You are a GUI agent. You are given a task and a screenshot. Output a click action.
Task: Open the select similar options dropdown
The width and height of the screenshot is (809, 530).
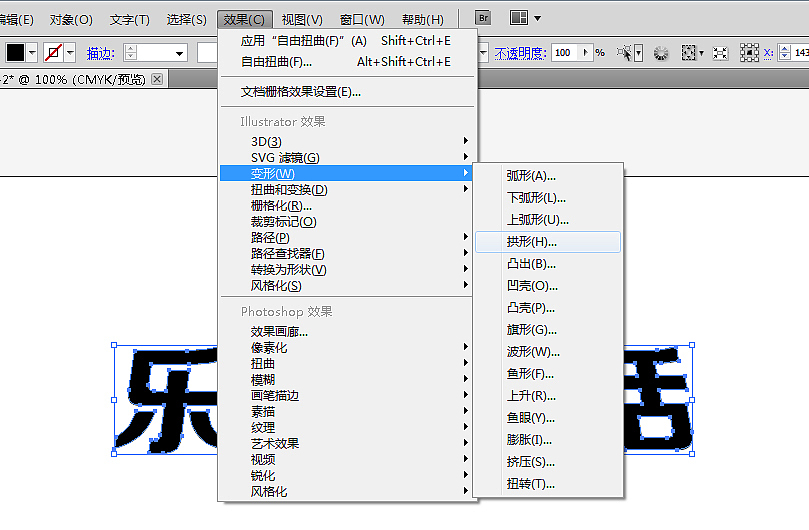pyautogui.click(x=639, y=53)
